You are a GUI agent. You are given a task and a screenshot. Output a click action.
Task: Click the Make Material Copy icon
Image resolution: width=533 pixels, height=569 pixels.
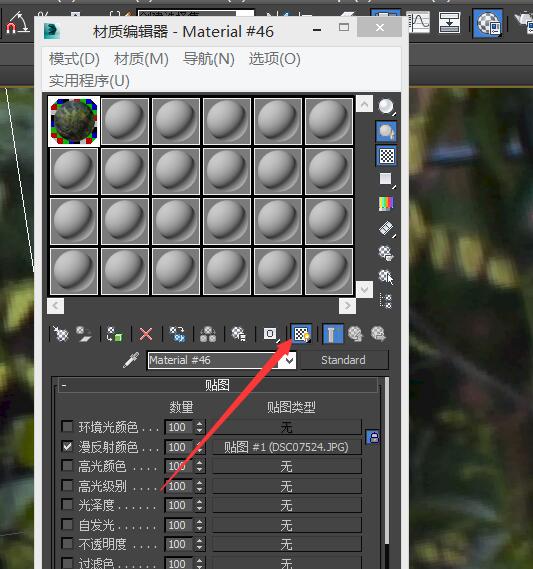(177, 334)
